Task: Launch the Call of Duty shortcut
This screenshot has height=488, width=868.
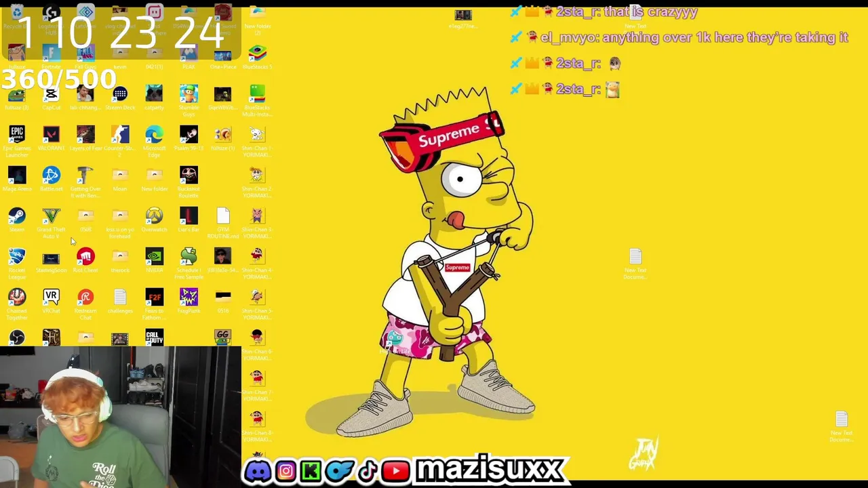Action: 154,338
